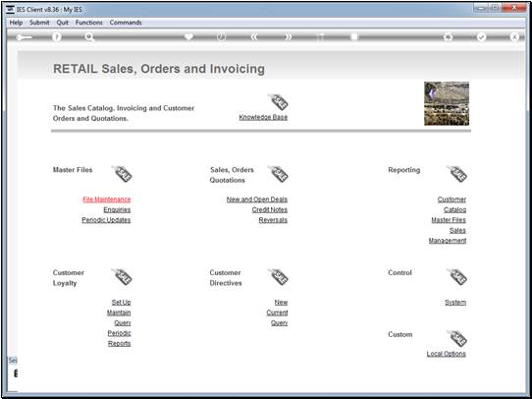Viewport: 532px width, 399px height.
Task: Click the key icon in the toolbar
Action: click(x=24, y=37)
